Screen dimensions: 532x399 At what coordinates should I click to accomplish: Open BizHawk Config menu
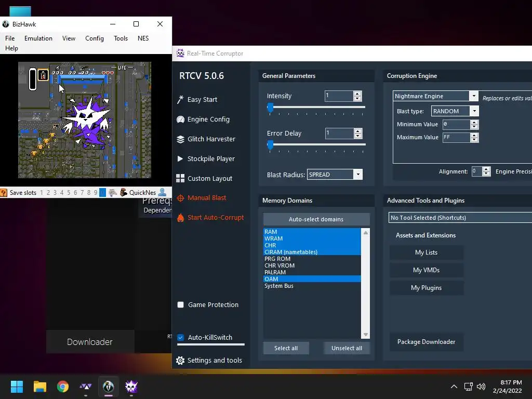point(95,38)
